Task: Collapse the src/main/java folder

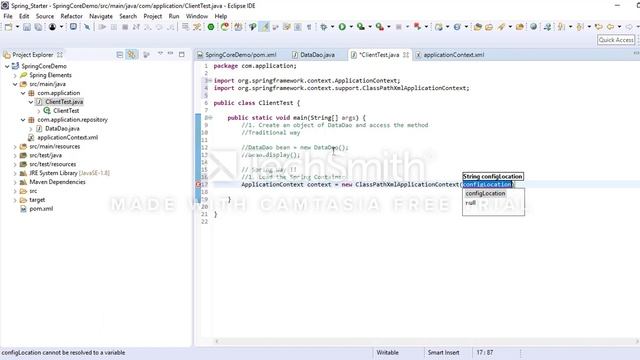Action: [15, 84]
